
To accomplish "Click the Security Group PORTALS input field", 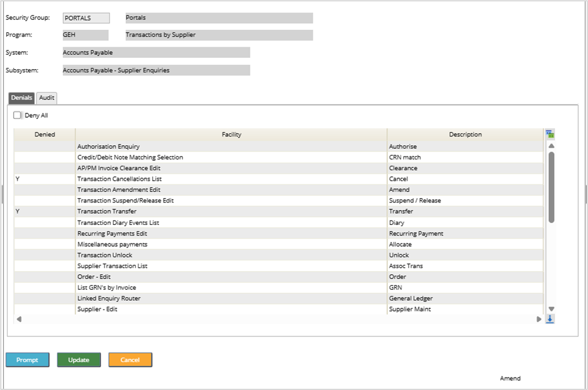I will (x=86, y=18).
